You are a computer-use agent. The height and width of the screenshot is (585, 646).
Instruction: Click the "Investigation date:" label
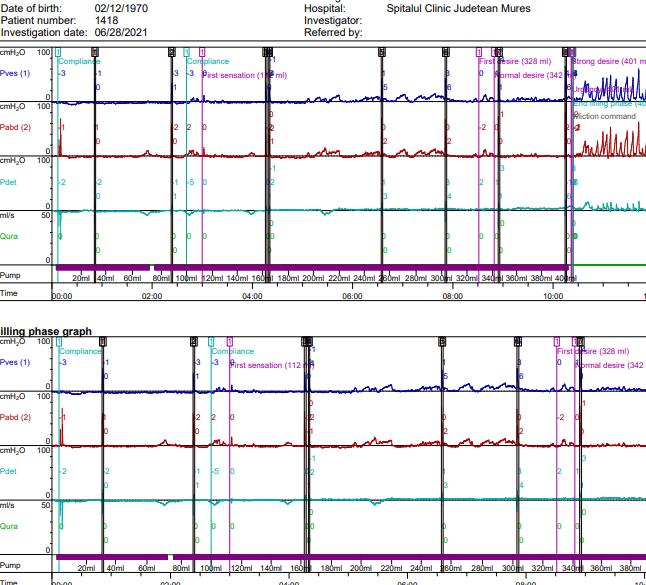tap(44, 32)
